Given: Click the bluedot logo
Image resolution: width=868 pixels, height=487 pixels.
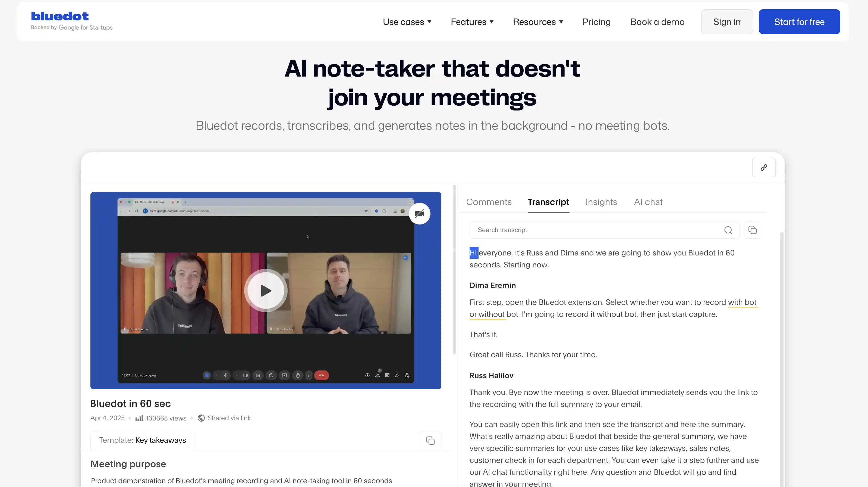Looking at the screenshot, I should click(x=60, y=16).
